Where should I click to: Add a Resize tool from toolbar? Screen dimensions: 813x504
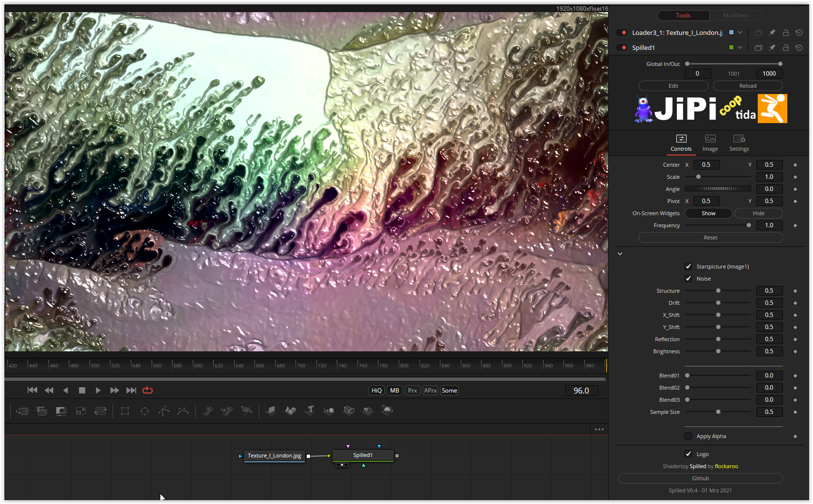tap(80, 411)
